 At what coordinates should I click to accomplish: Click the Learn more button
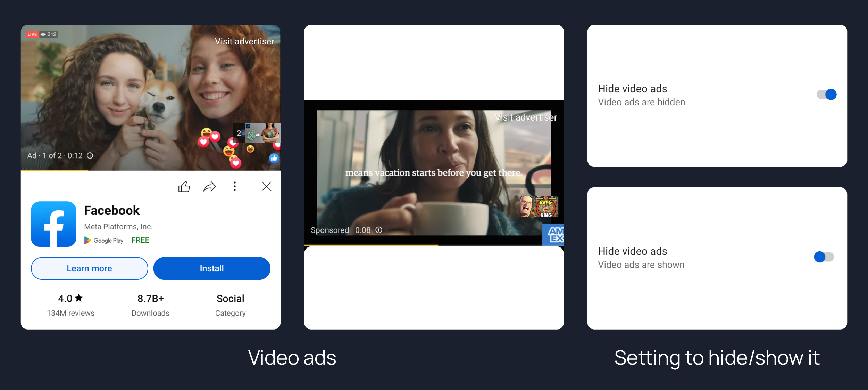89,268
